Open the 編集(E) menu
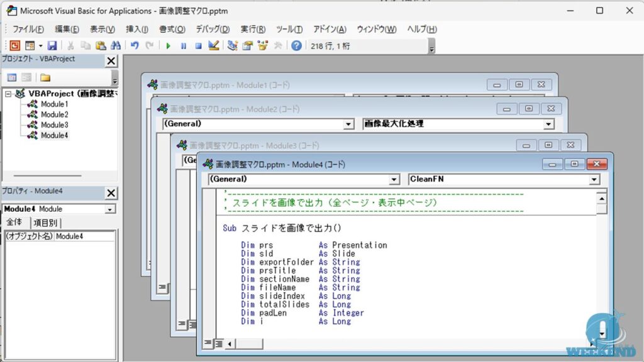Image resolution: width=644 pixels, height=362 pixels. click(x=67, y=29)
